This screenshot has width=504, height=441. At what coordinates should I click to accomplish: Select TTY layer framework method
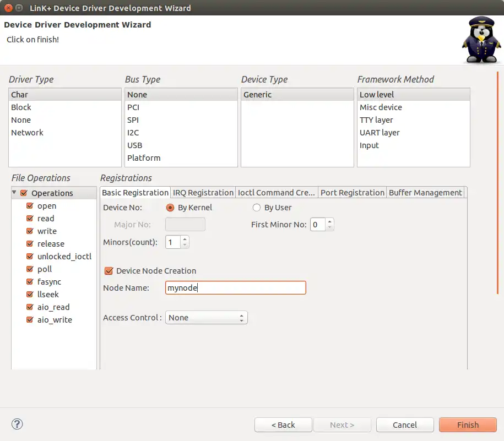tap(413, 120)
